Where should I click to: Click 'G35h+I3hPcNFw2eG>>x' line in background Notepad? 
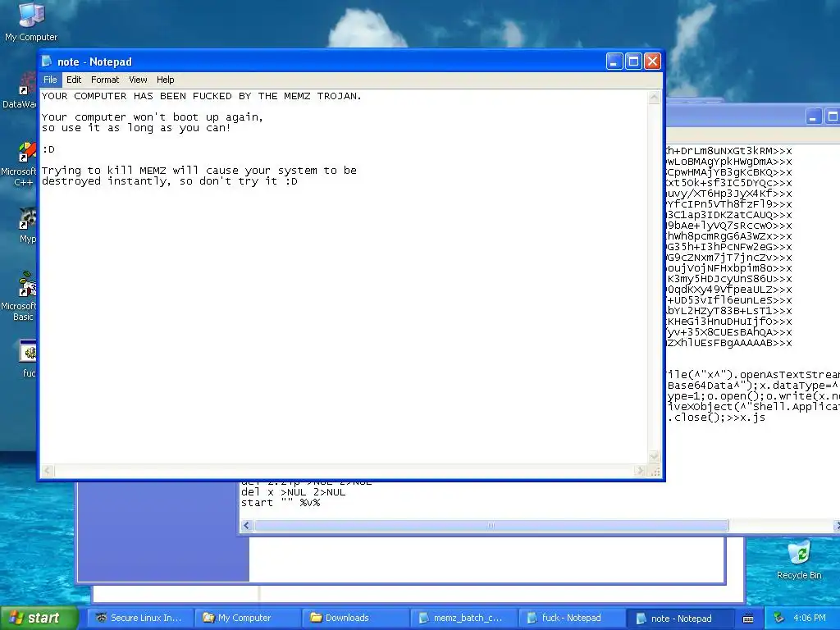[728, 247]
